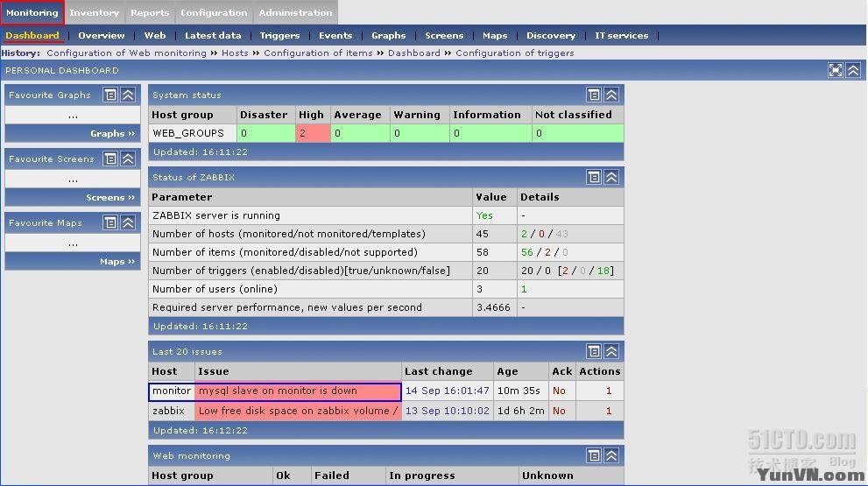
Task: Collapse the Status of ZABBIX widget
Action: 611,177
